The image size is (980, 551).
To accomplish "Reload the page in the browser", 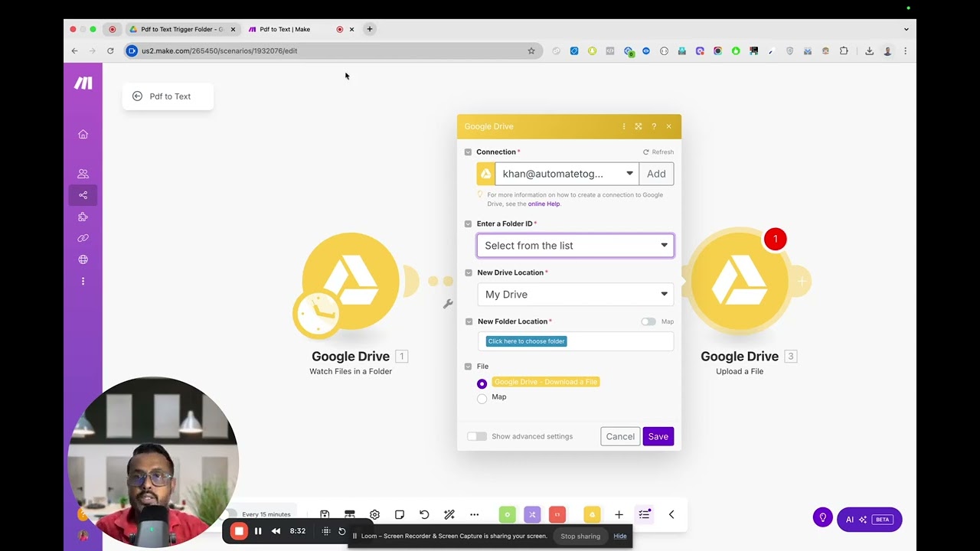I will 110,51.
